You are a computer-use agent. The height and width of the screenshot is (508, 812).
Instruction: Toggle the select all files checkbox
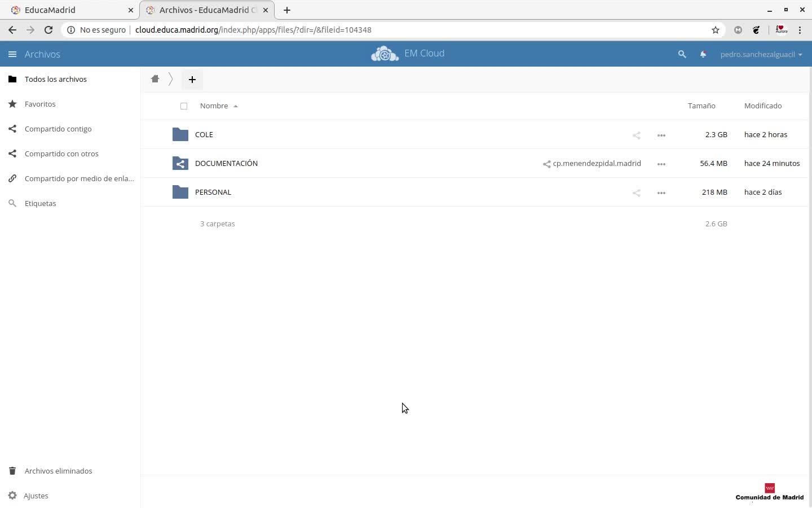coord(184,106)
